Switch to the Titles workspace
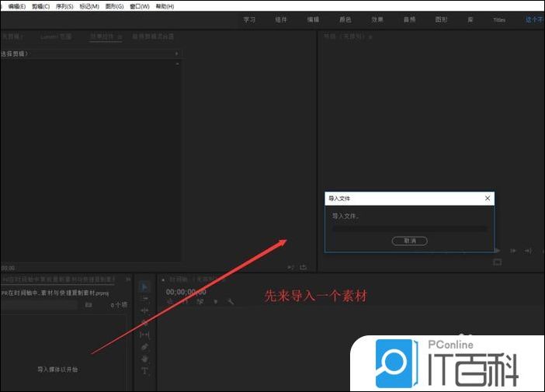545x392 pixels. click(x=499, y=20)
